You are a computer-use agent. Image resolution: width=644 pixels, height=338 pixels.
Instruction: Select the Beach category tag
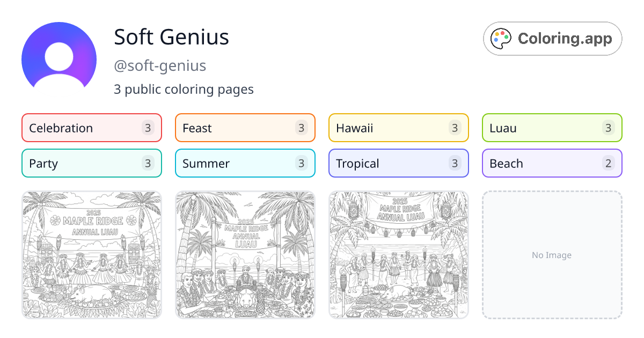click(x=552, y=163)
